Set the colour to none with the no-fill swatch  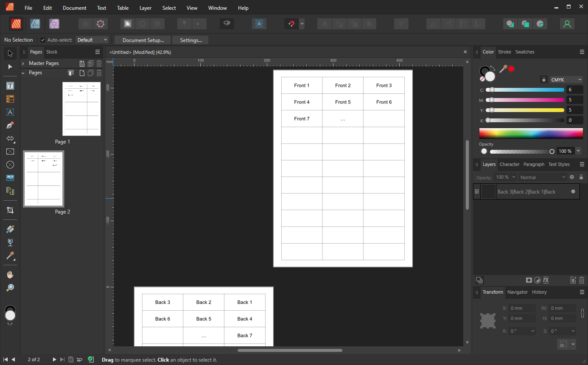click(482, 79)
